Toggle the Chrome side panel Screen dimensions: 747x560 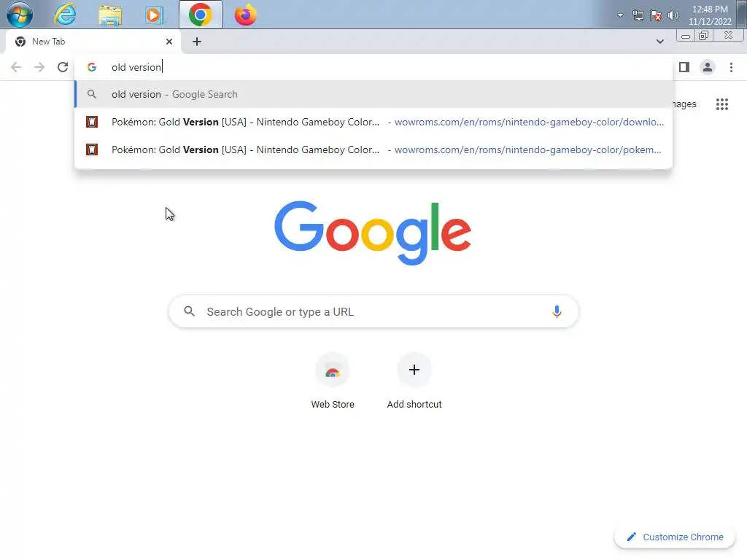click(x=684, y=67)
